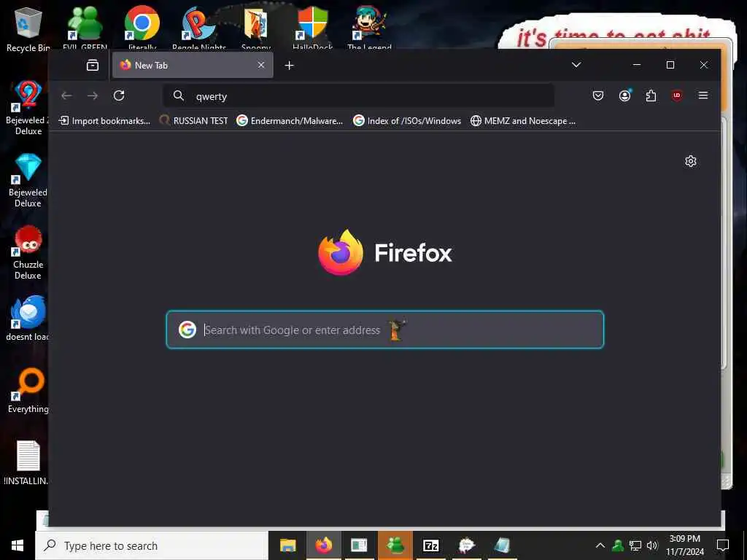Open The Legend desktop shortcut
Image resolution: width=747 pixels, height=560 pixels.
tap(369, 28)
